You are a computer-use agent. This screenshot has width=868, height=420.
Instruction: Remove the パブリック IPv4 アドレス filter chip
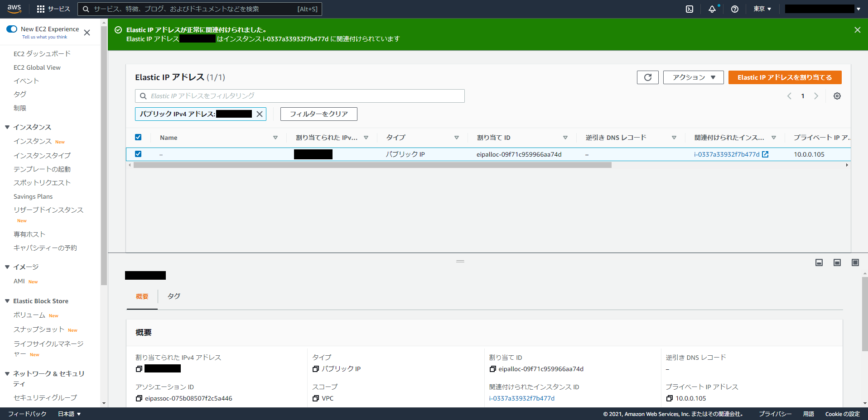click(x=260, y=114)
